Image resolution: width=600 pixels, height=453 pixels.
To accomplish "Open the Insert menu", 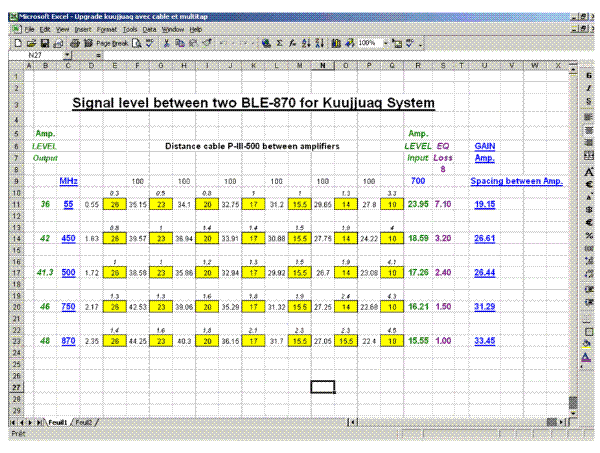I will [x=83, y=29].
